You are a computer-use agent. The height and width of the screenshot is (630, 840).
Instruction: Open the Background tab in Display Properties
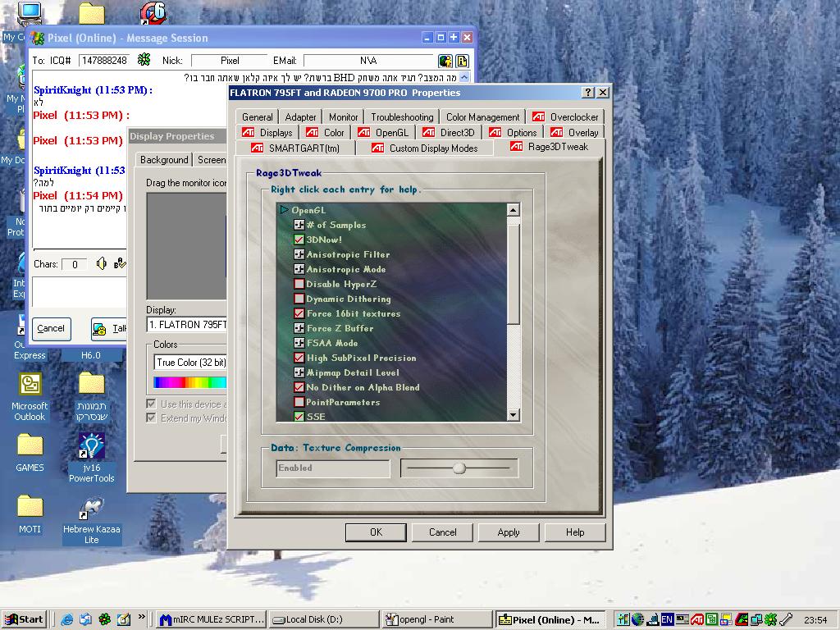164,160
